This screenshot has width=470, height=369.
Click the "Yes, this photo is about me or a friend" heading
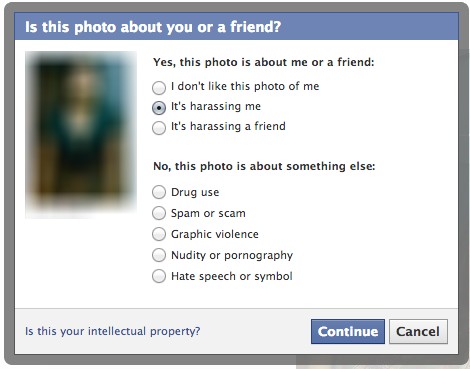tap(264, 62)
